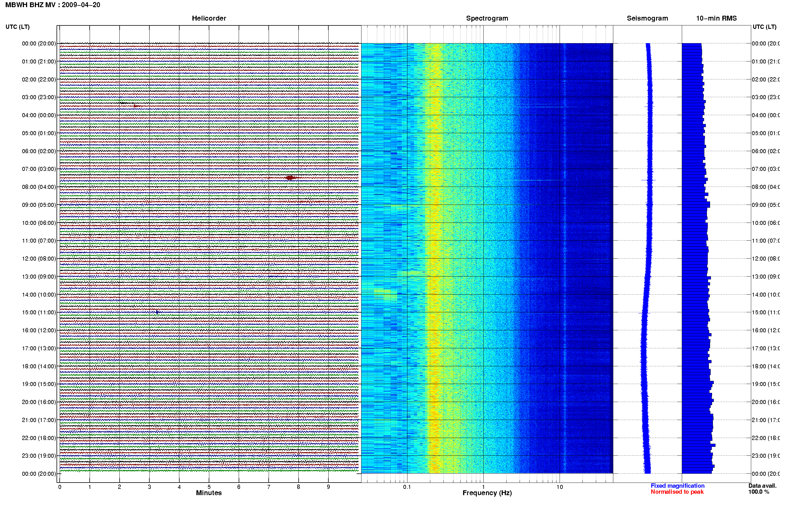Viewport: 812px width, 508px height.
Task: Click the left-axis time label 19:00 (15:00)
Action: click(39, 384)
